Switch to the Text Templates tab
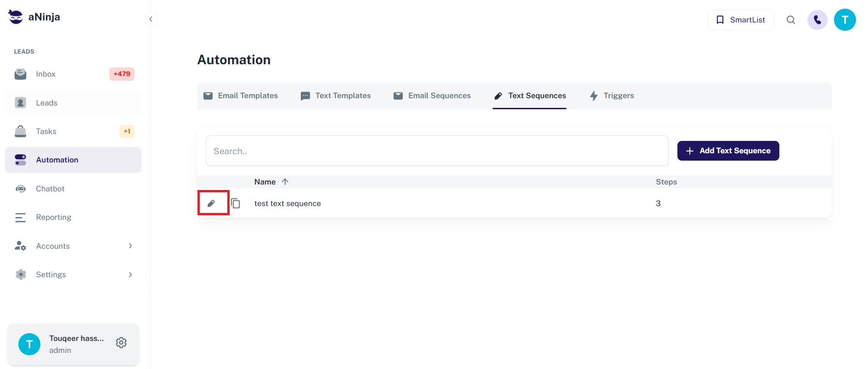Viewport: 868px width, 369px height. tap(336, 95)
